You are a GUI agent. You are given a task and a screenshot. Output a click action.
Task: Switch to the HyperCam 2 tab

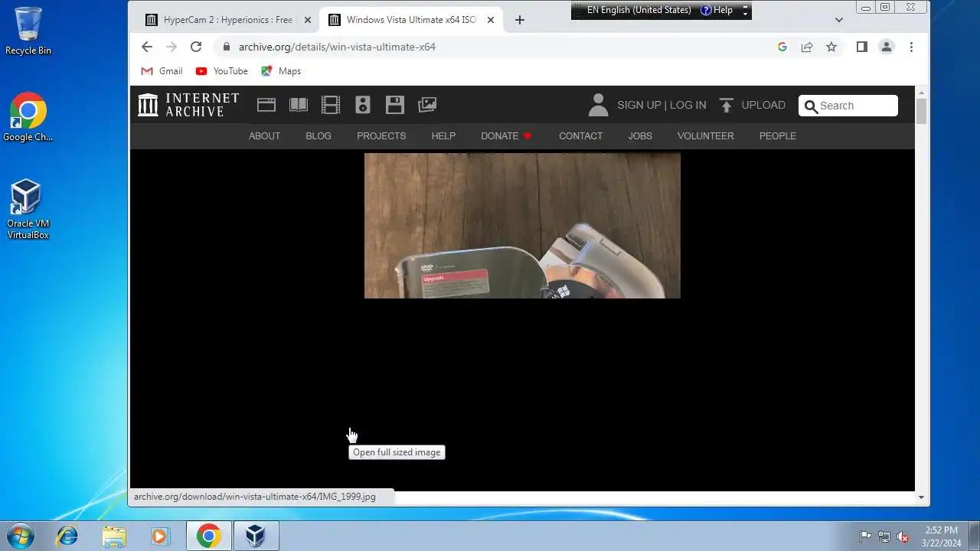(x=228, y=20)
